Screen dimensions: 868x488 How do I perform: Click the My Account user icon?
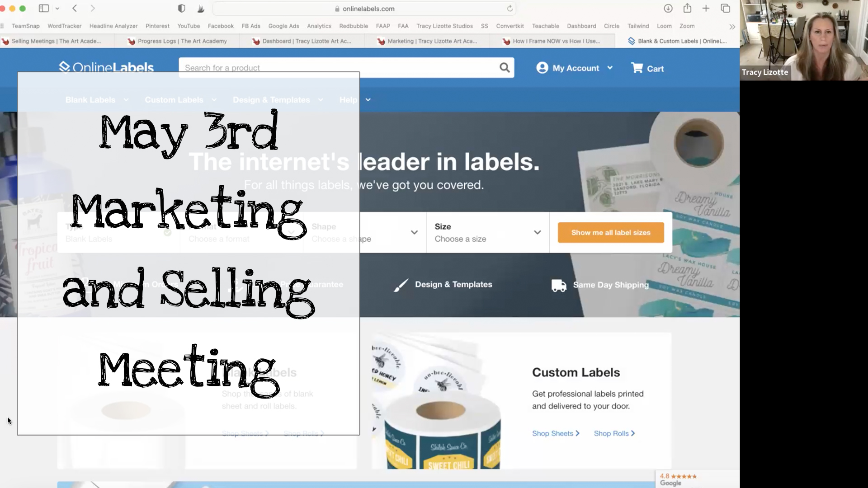tap(542, 68)
